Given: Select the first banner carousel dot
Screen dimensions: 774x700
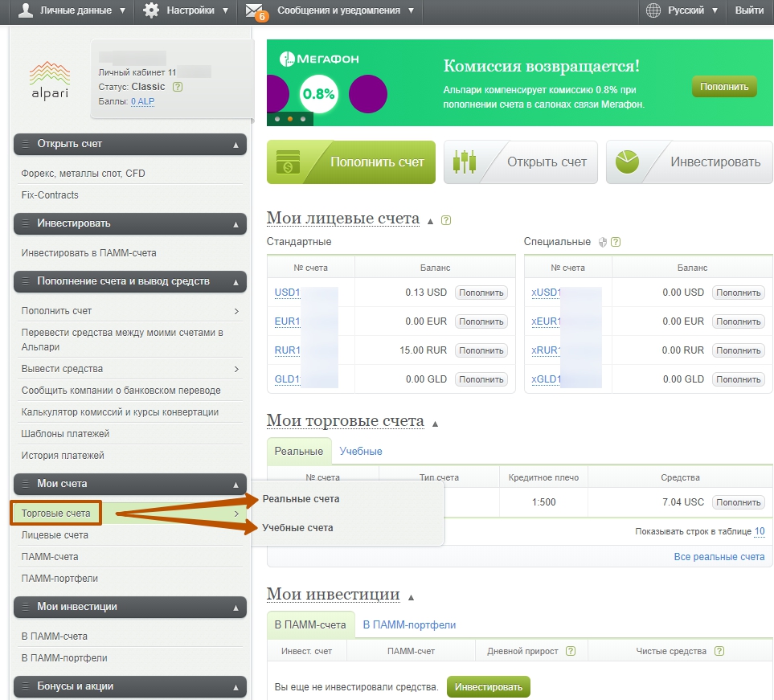Looking at the screenshot, I should (x=277, y=118).
